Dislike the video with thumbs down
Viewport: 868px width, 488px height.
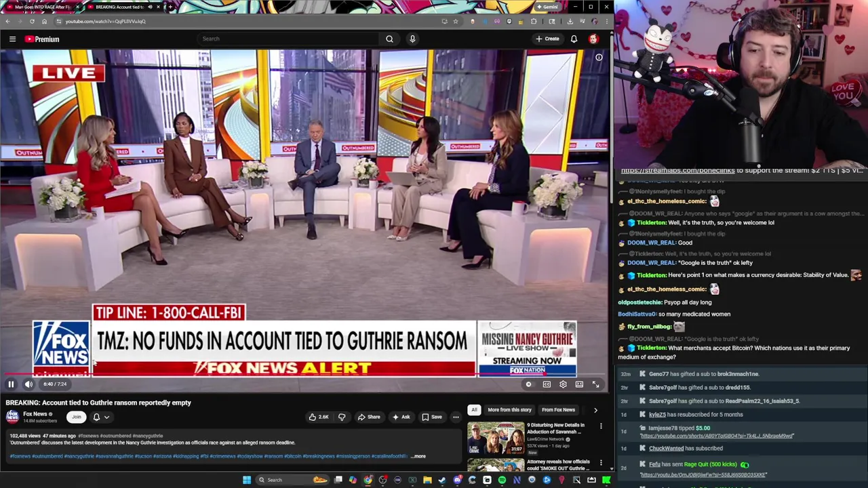pos(342,417)
